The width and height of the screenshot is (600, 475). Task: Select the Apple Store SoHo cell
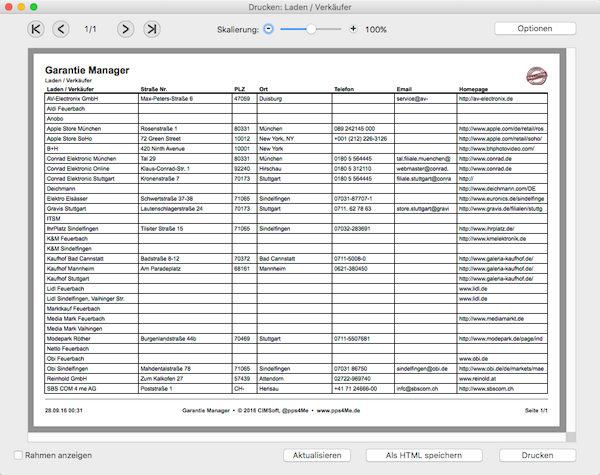click(x=91, y=139)
